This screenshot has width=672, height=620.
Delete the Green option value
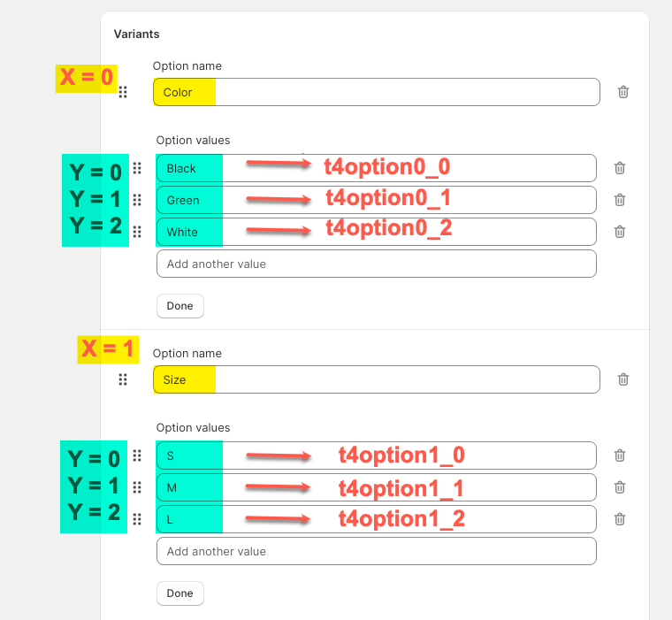620,200
